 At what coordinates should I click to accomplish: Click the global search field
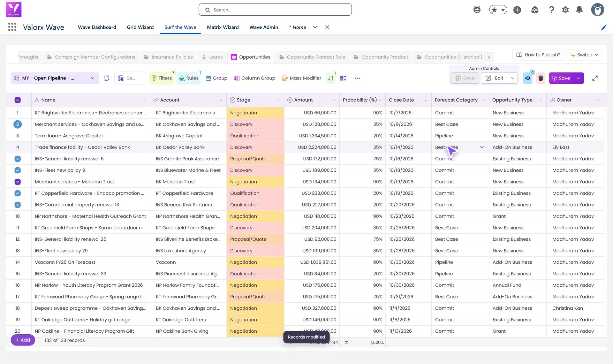[x=275, y=10]
